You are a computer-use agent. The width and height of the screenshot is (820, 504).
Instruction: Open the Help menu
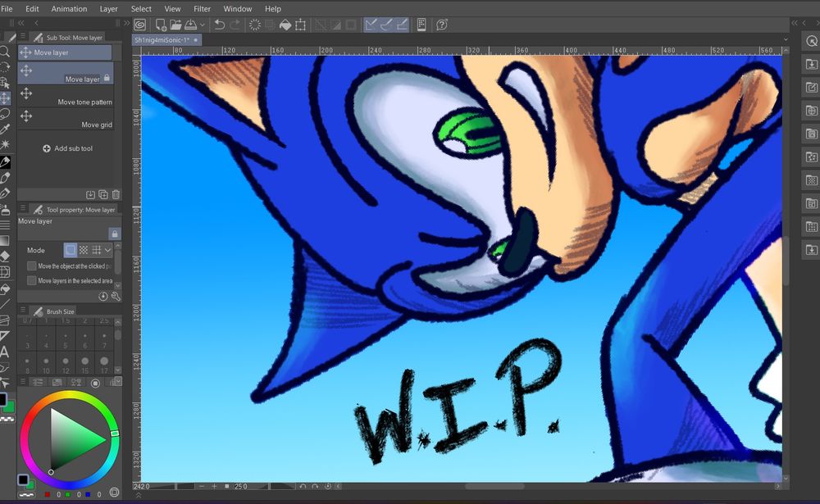[x=273, y=9]
